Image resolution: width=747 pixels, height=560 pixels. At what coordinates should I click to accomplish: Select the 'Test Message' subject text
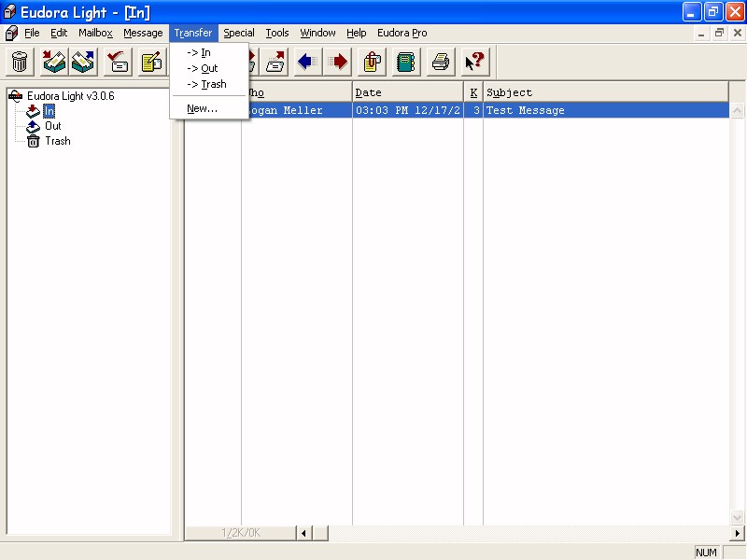[526, 110]
